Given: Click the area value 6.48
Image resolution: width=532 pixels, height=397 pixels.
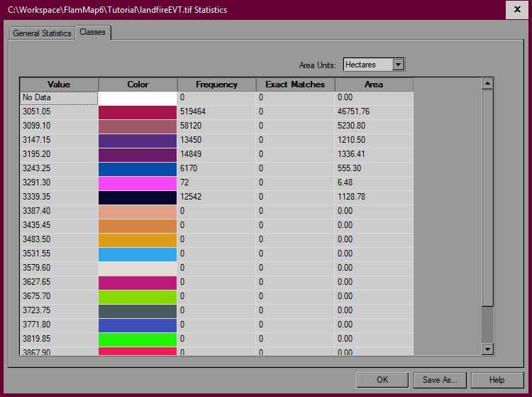Looking at the screenshot, I should point(345,183).
